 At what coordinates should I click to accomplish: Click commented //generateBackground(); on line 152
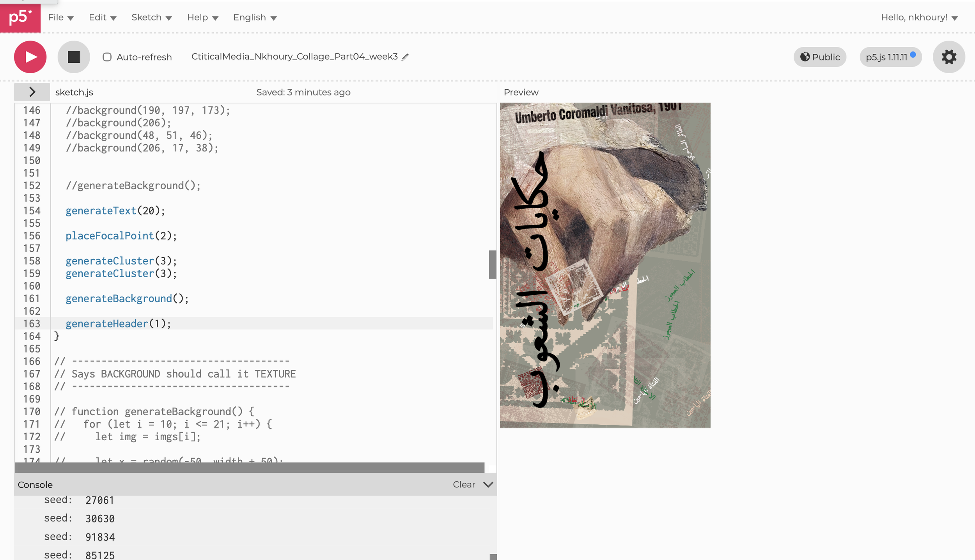133,185
